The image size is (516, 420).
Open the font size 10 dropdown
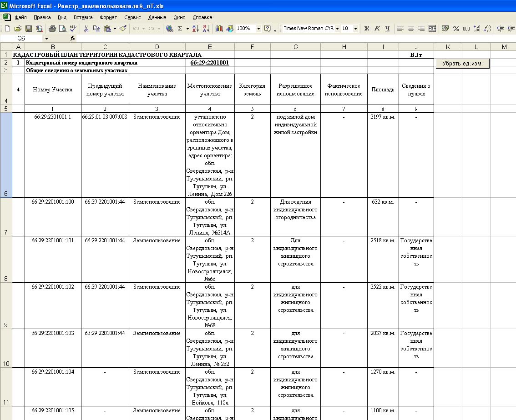355,29
